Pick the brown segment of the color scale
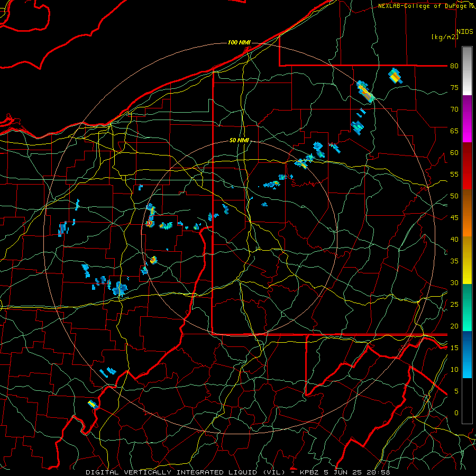Viewport: 476px width, 476px height. click(467, 202)
